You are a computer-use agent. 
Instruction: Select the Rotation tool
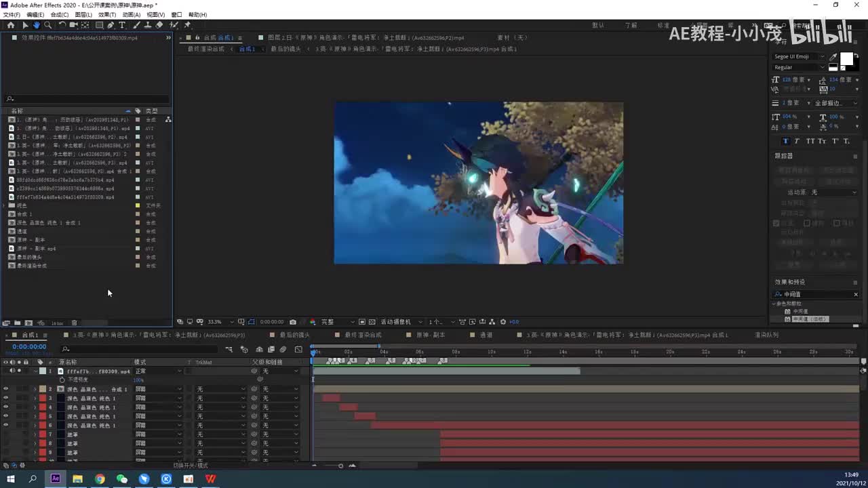pos(62,25)
